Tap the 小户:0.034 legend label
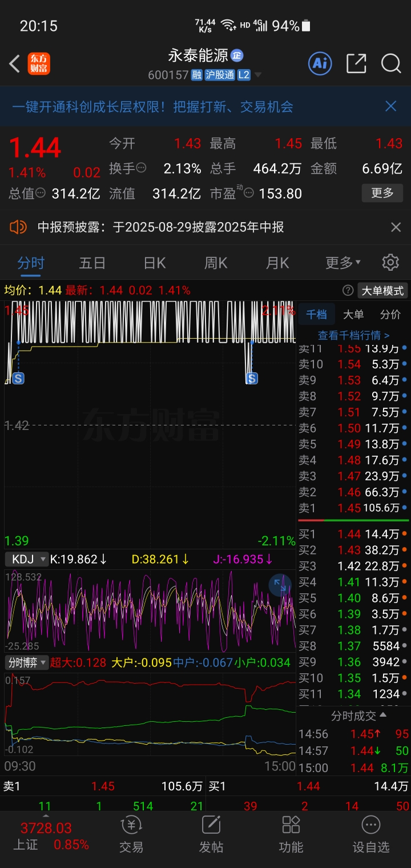 click(262, 662)
